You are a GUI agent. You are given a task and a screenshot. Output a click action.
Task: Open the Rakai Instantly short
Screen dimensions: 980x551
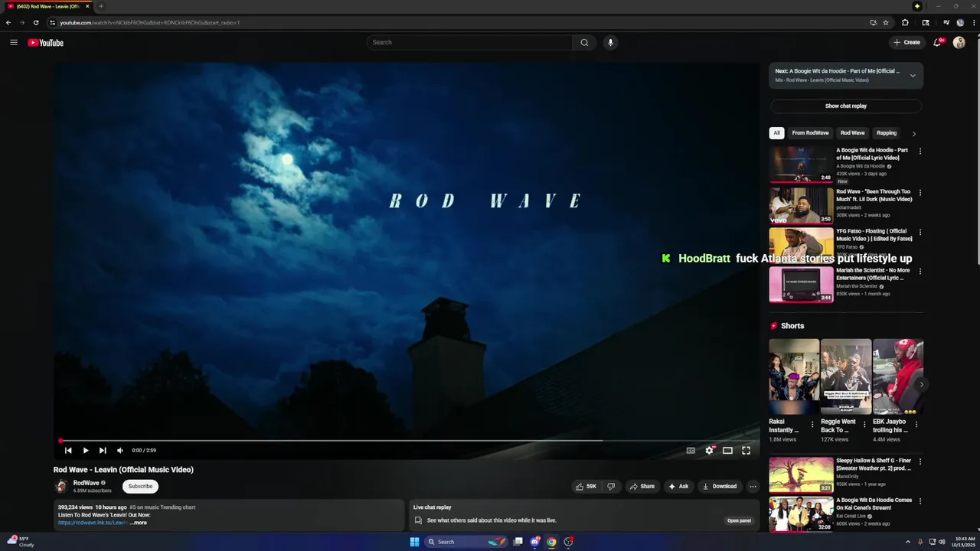click(x=794, y=376)
